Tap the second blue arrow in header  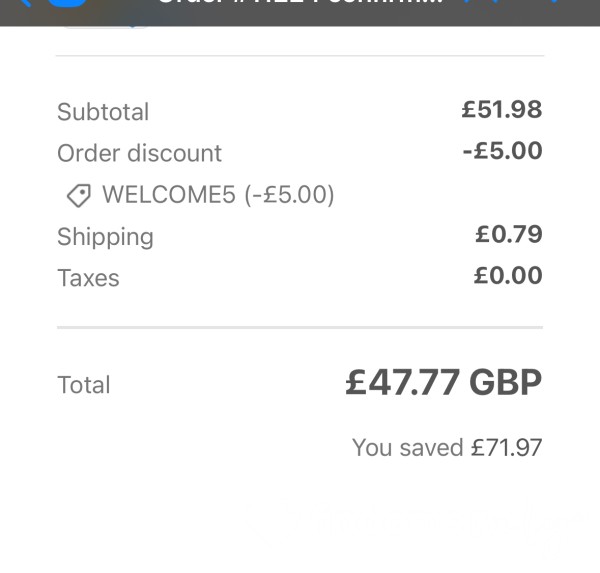495,2
